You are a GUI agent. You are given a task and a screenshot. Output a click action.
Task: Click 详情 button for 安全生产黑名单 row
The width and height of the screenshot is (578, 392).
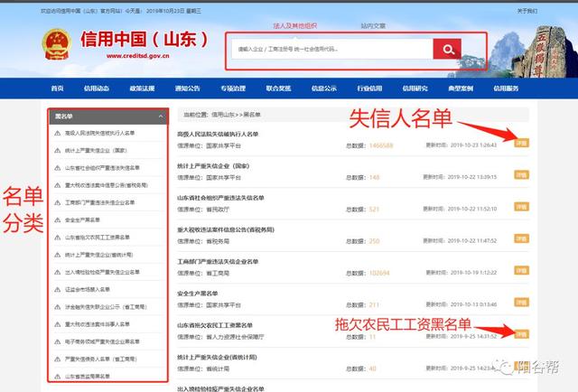coord(522,303)
